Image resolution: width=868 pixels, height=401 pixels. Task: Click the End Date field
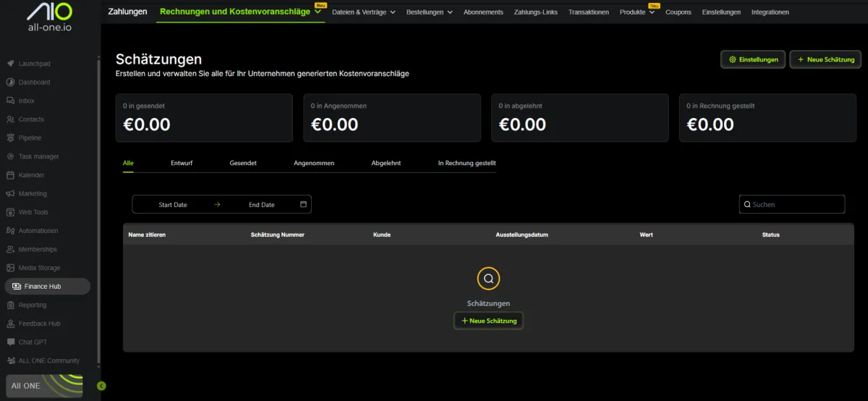point(261,205)
